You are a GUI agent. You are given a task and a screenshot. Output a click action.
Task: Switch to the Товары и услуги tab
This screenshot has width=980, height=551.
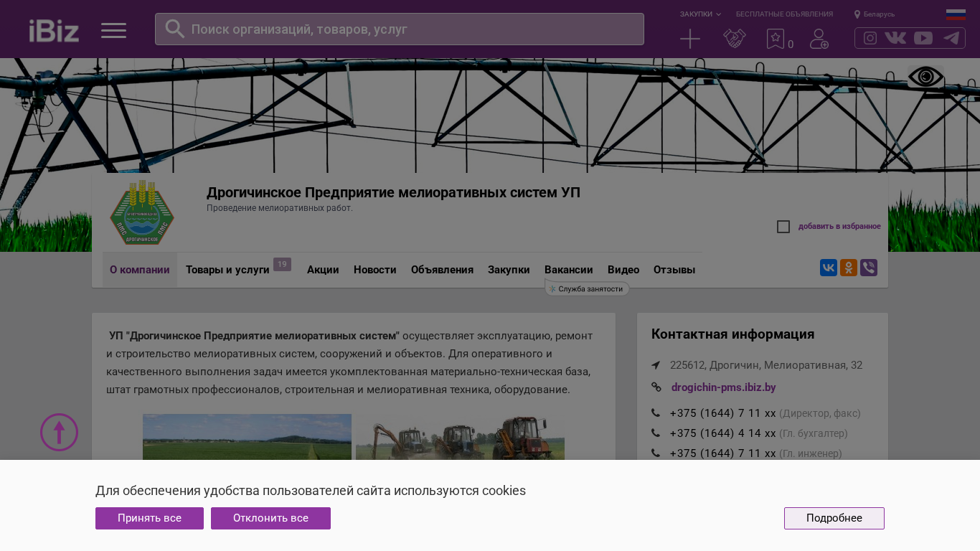pyautogui.click(x=227, y=270)
